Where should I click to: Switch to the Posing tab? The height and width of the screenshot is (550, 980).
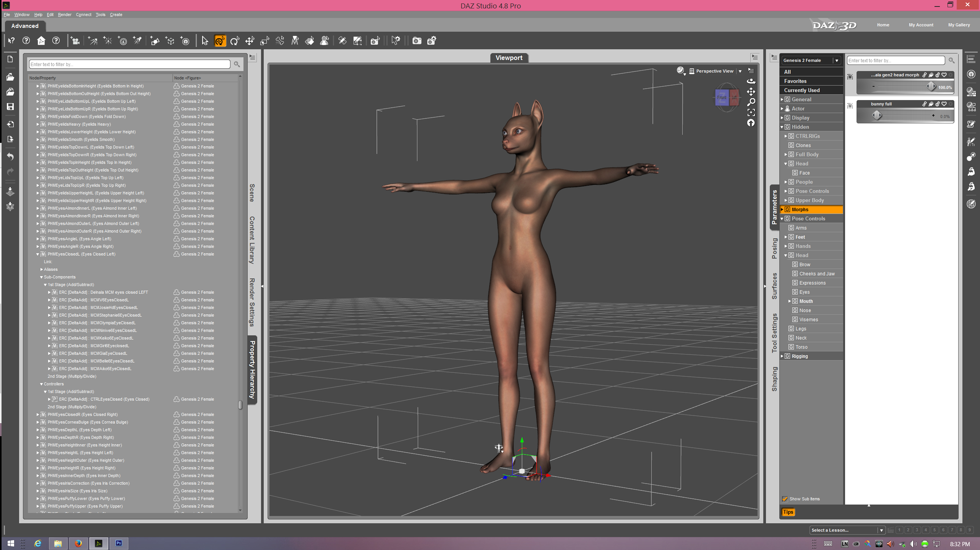(x=774, y=248)
